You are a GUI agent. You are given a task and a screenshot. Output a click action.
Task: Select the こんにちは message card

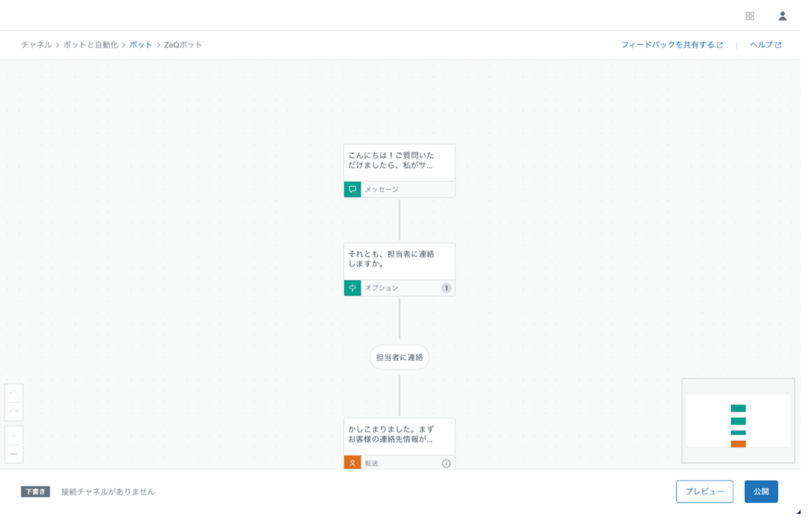(x=399, y=171)
